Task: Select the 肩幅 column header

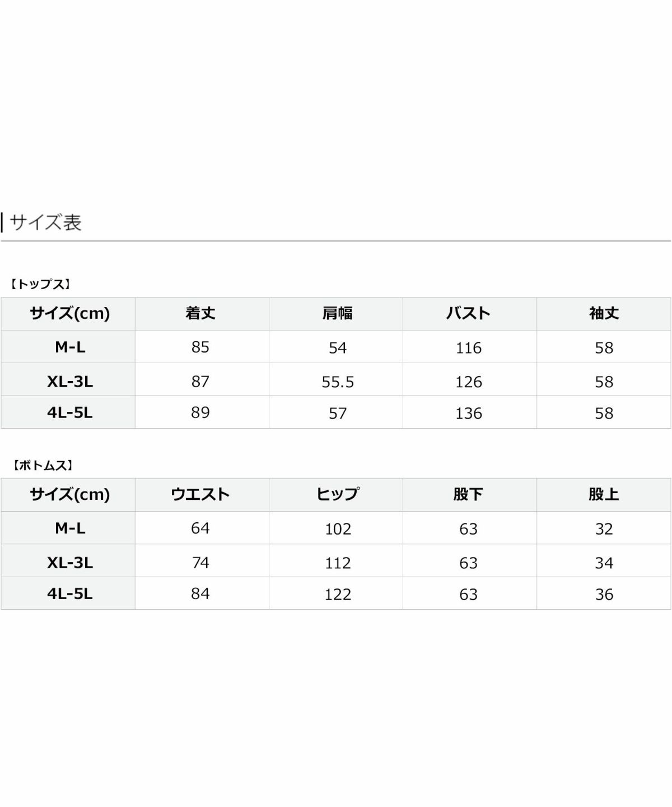Action: pos(337,313)
